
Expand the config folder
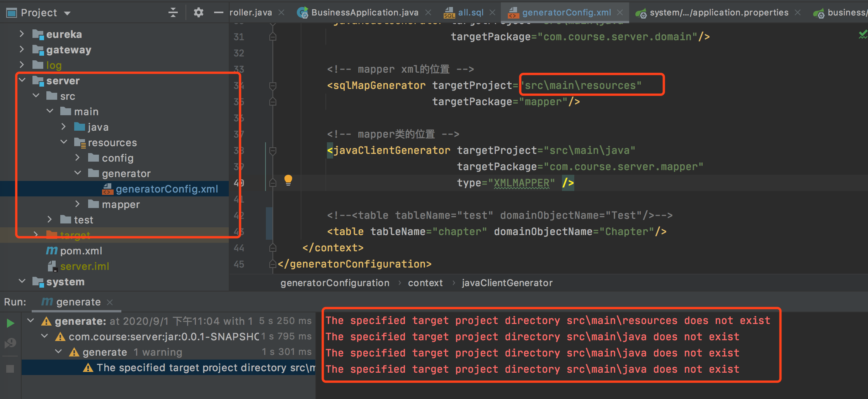78,158
